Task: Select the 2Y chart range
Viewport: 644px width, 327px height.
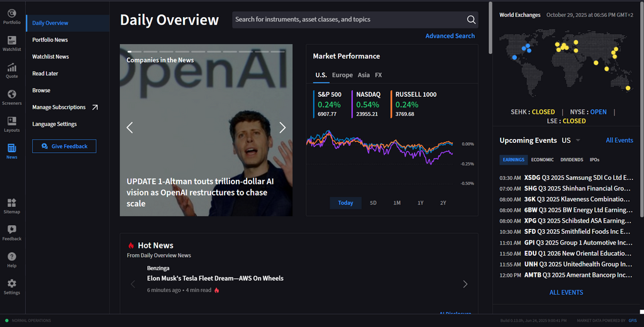Action: point(443,203)
